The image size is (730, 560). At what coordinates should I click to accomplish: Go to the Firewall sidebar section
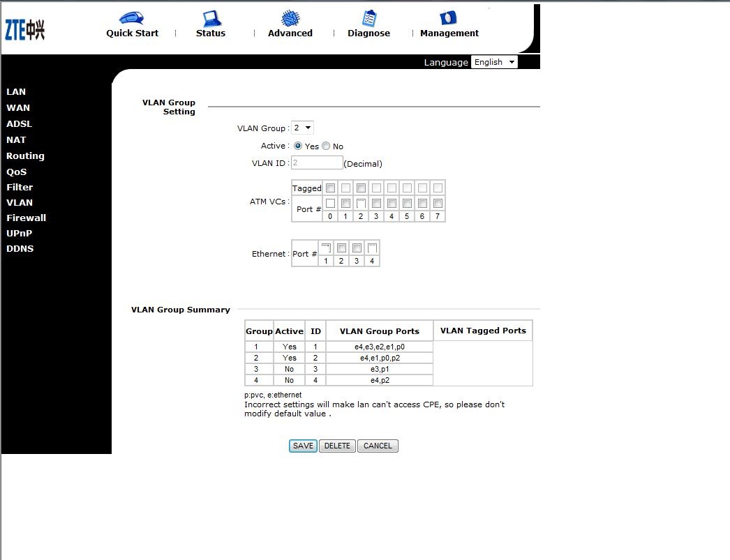26,218
